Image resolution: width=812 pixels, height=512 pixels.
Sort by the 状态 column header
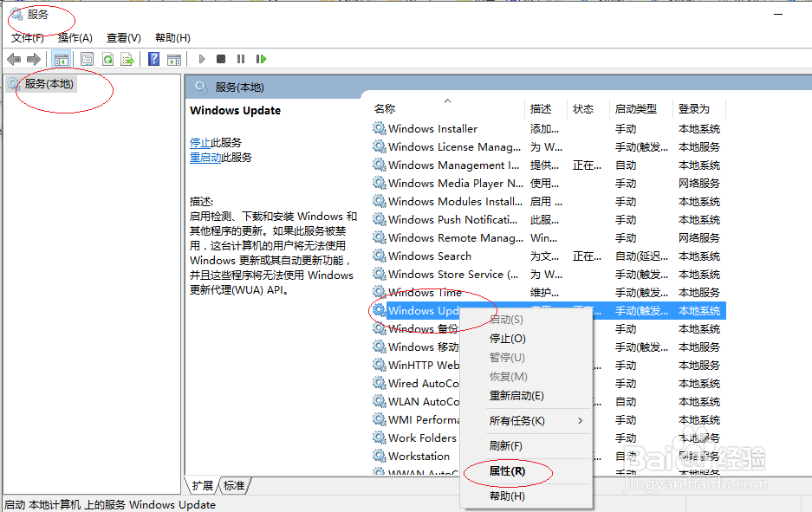click(x=588, y=108)
